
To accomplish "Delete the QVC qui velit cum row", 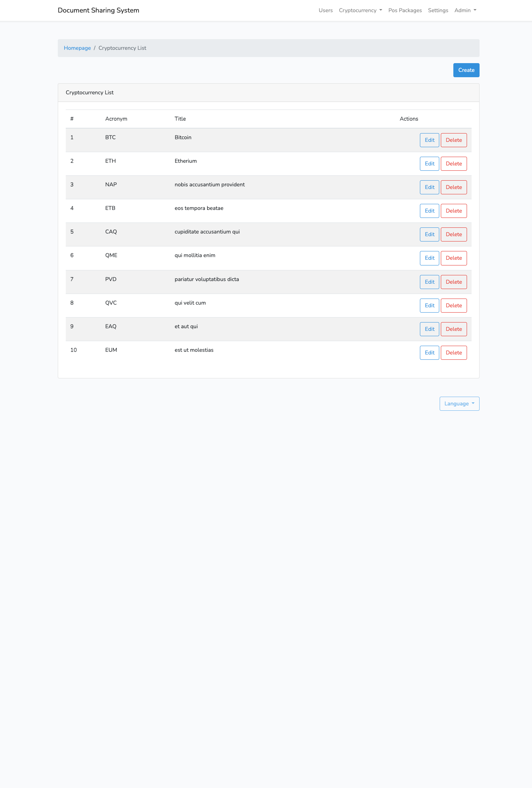I will pos(454,305).
